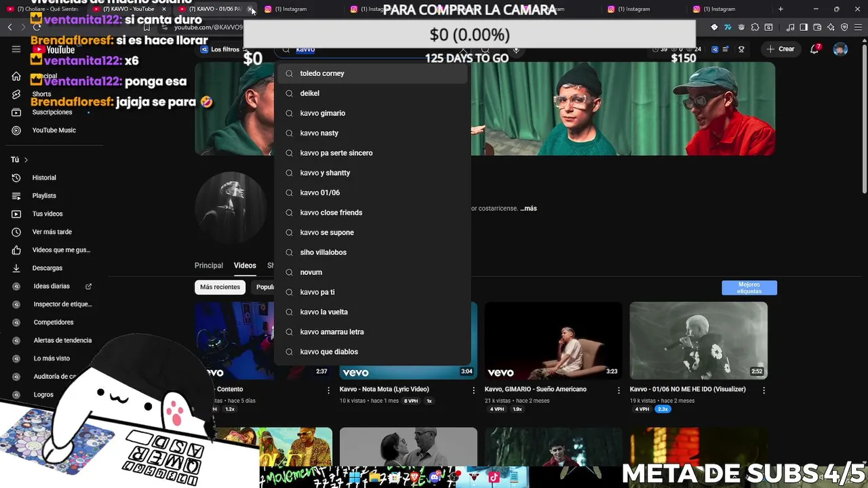This screenshot has width=868, height=488.
Task: Expand the Tú section chevron
Action: tap(26, 160)
